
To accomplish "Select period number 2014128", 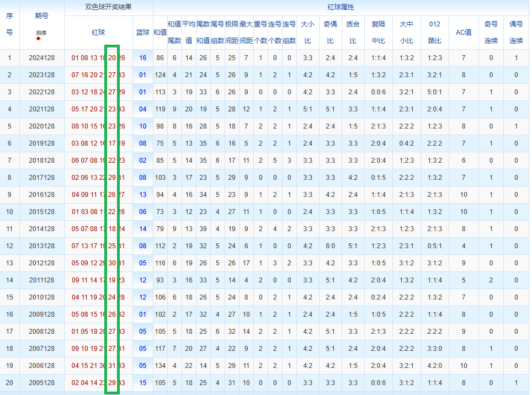I will pos(42,229).
